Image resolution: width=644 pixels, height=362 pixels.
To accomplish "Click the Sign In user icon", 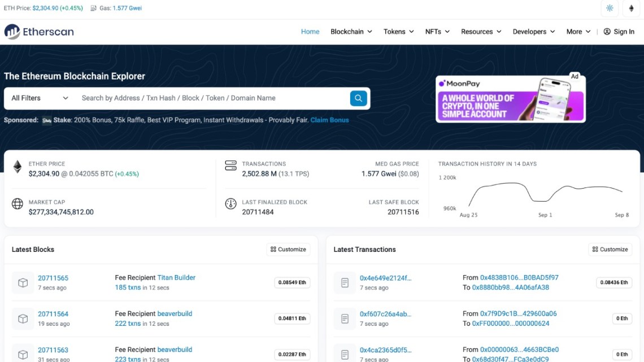I will pos(607,32).
